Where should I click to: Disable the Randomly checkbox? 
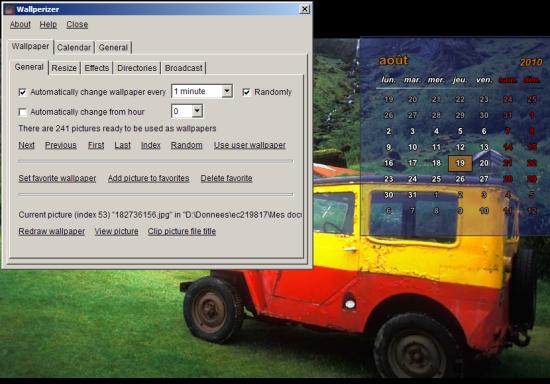pyautogui.click(x=246, y=92)
